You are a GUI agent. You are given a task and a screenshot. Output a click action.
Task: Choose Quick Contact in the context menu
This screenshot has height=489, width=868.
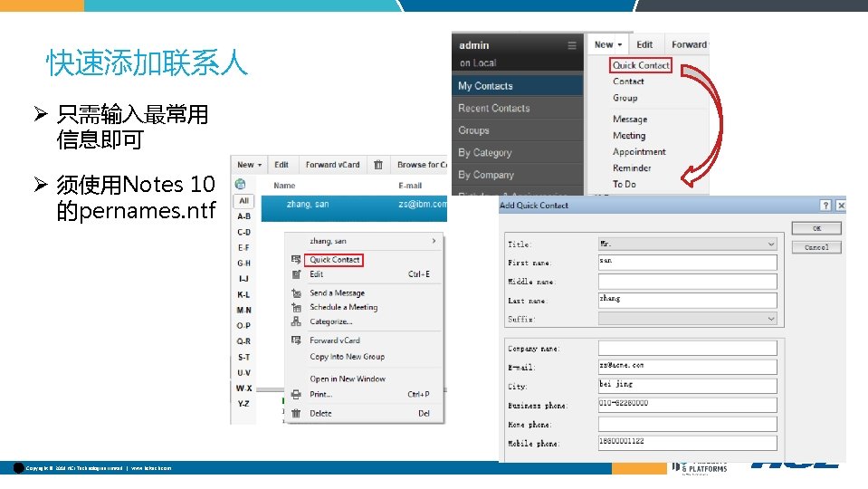334,259
